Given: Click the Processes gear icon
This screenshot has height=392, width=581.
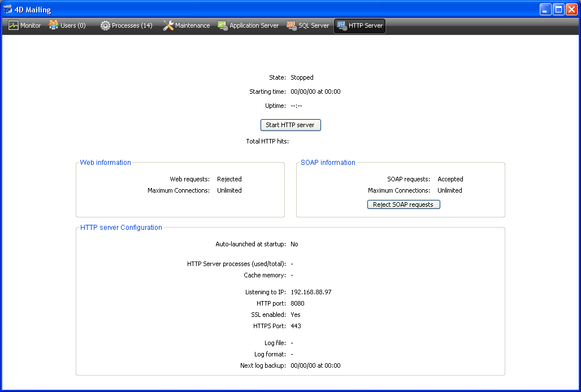Looking at the screenshot, I should pyautogui.click(x=105, y=25).
